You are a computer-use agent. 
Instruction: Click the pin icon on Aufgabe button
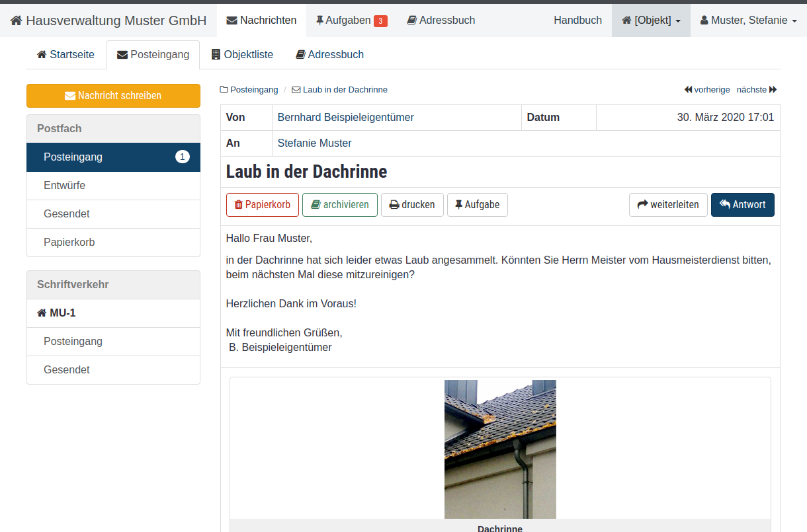tap(458, 205)
